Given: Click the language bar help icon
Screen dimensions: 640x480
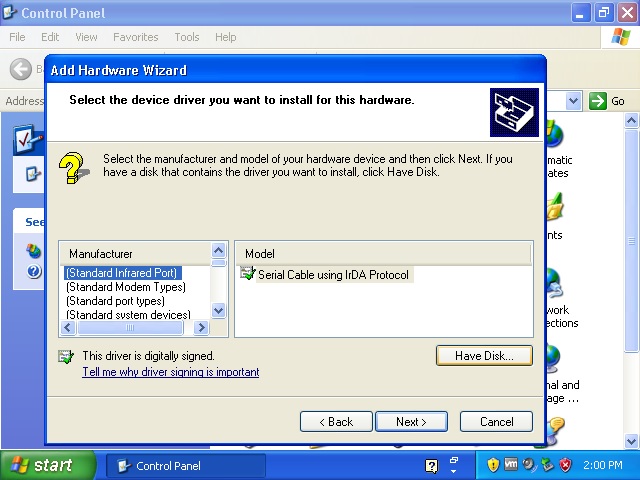Looking at the screenshot, I should 432,466.
